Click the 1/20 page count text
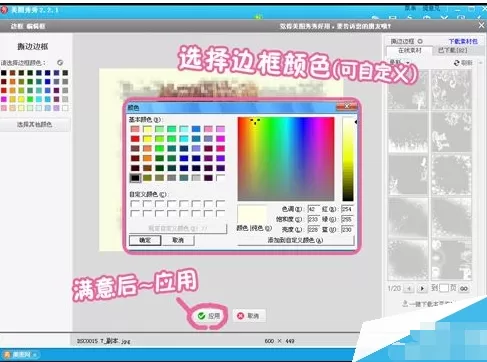 click(394, 288)
